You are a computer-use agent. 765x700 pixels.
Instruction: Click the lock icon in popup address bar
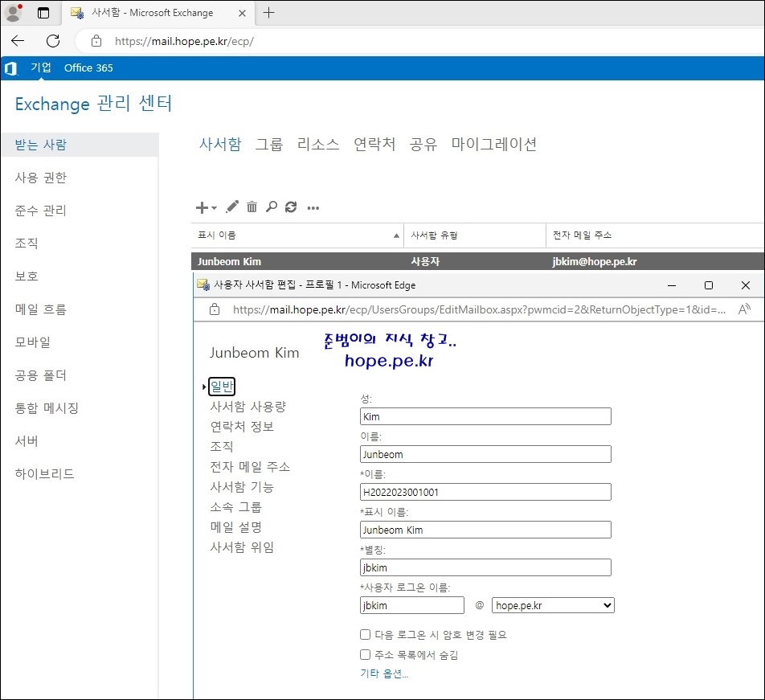(x=215, y=309)
